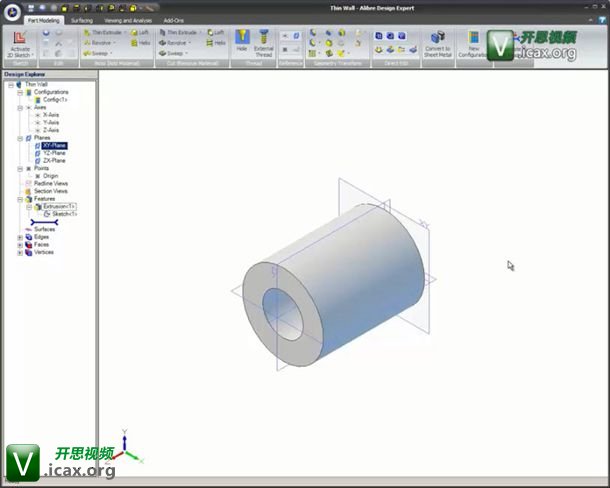This screenshot has width=610, height=488.
Task: Collapse the Extrusion<1> node
Action: 29,207
